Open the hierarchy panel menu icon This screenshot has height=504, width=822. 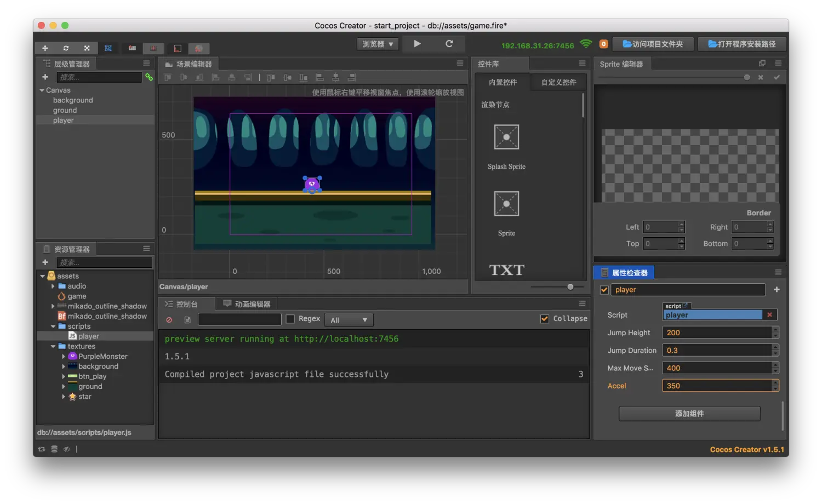click(146, 64)
